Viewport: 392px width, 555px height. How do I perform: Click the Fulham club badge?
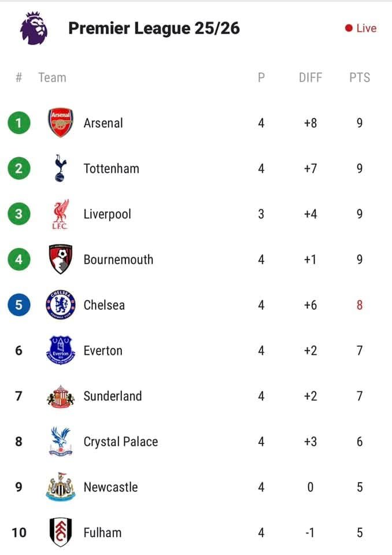60,532
